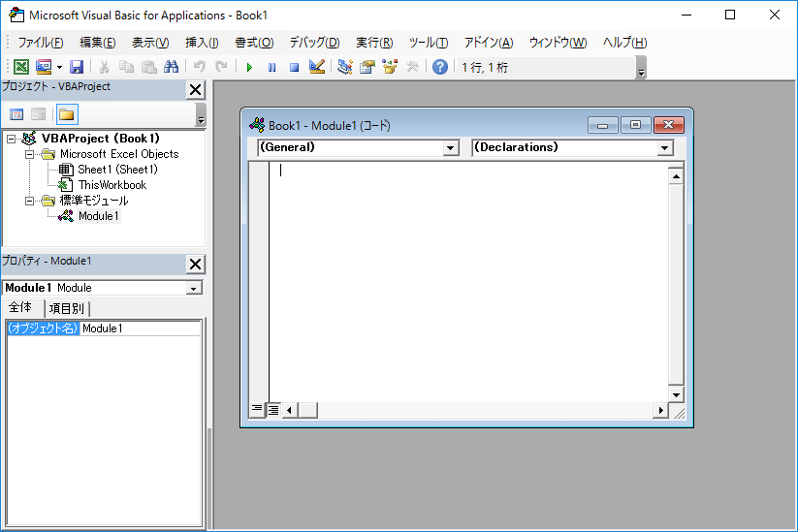Click code window vertical scrollbar up arrow

676,177
